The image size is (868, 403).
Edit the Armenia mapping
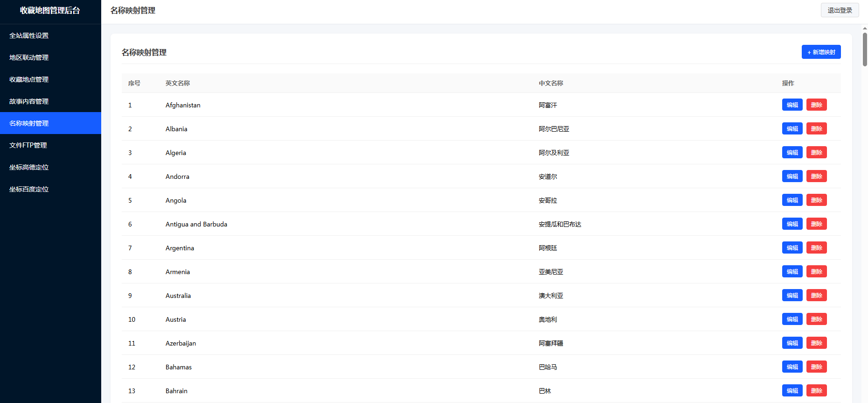[x=792, y=271]
